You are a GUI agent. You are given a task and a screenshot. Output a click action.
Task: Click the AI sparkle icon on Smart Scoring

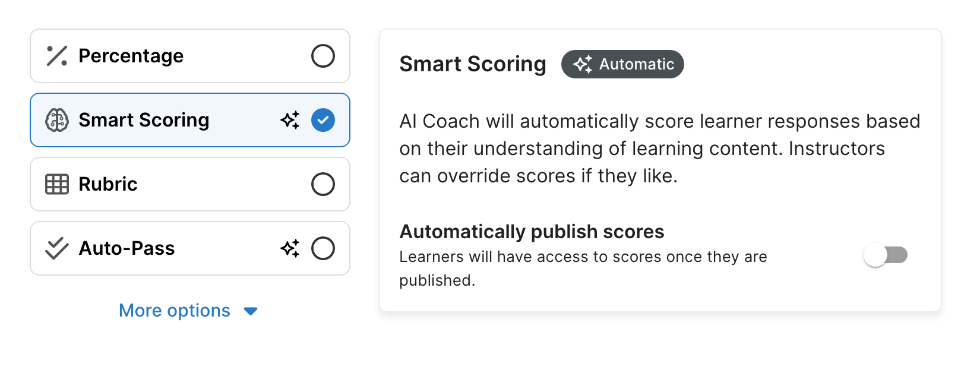tap(290, 120)
